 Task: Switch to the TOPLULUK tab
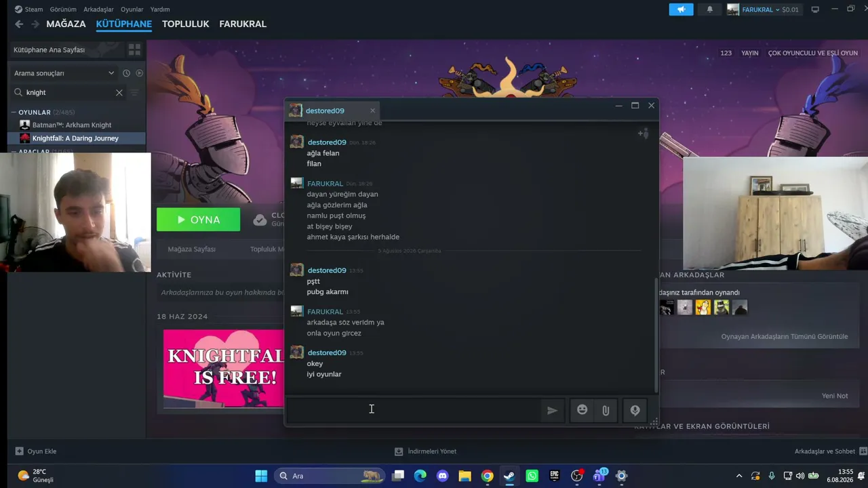pos(185,24)
